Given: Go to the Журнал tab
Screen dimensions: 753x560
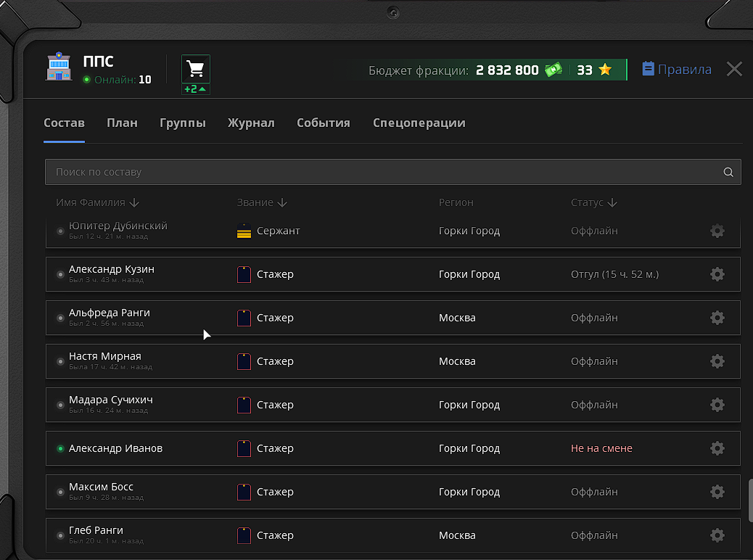Looking at the screenshot, I should coord(251,123).
